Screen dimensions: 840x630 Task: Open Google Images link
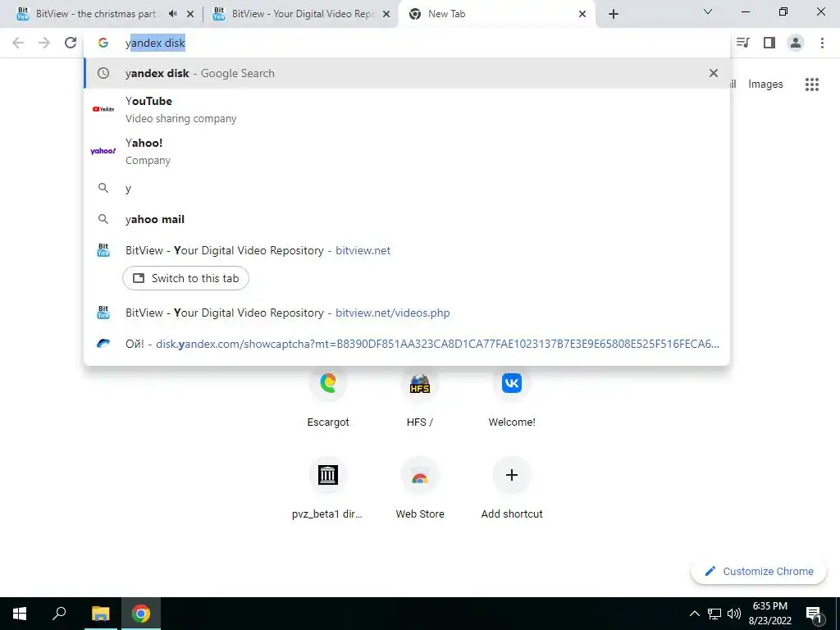pos(765,84)
